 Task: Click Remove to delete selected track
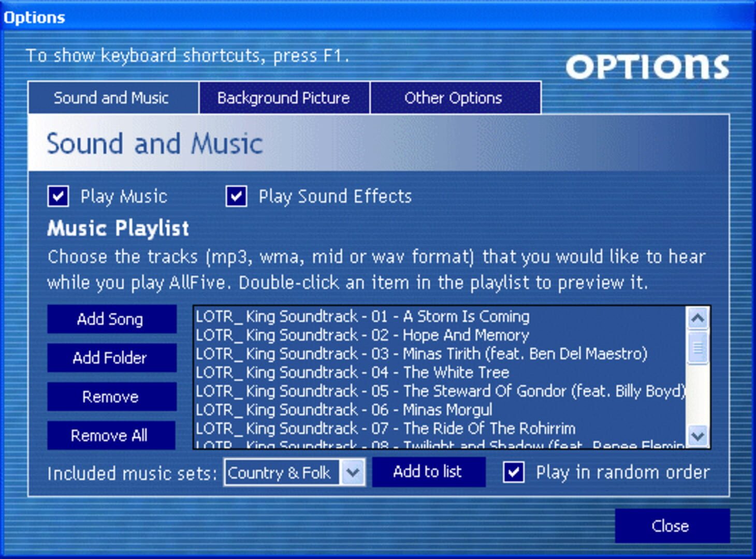(x=111, y=397)
